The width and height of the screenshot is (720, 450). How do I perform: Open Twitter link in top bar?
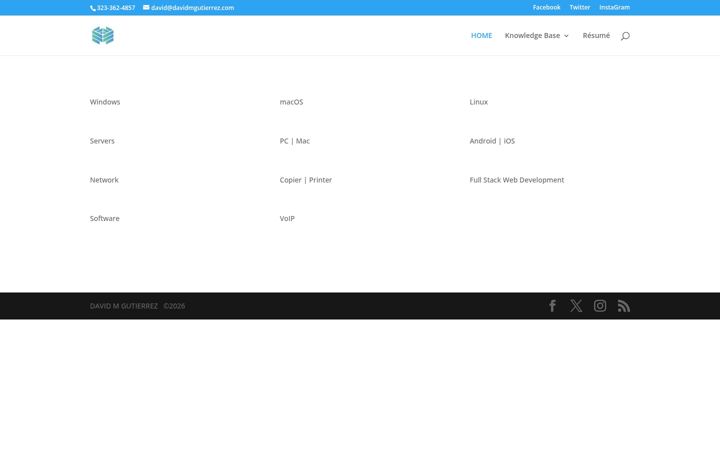tap(580, 7)
